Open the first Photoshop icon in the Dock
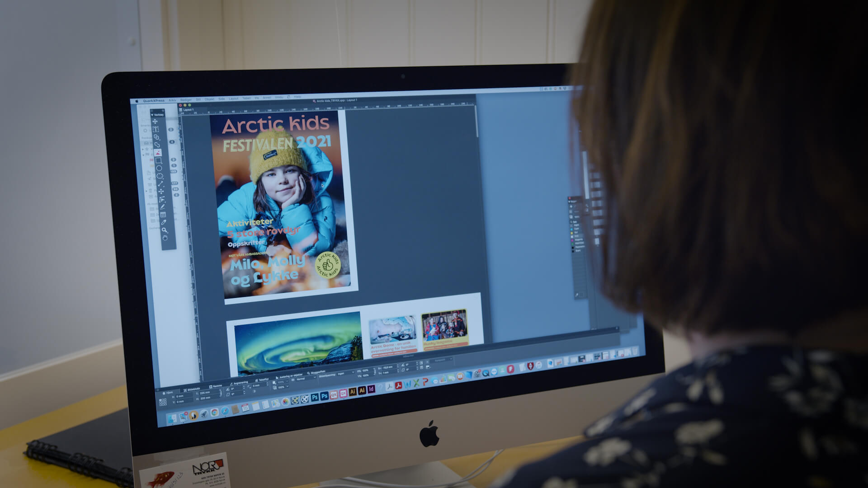This screenshot has height=488, width=868. [x=315, y=397]
